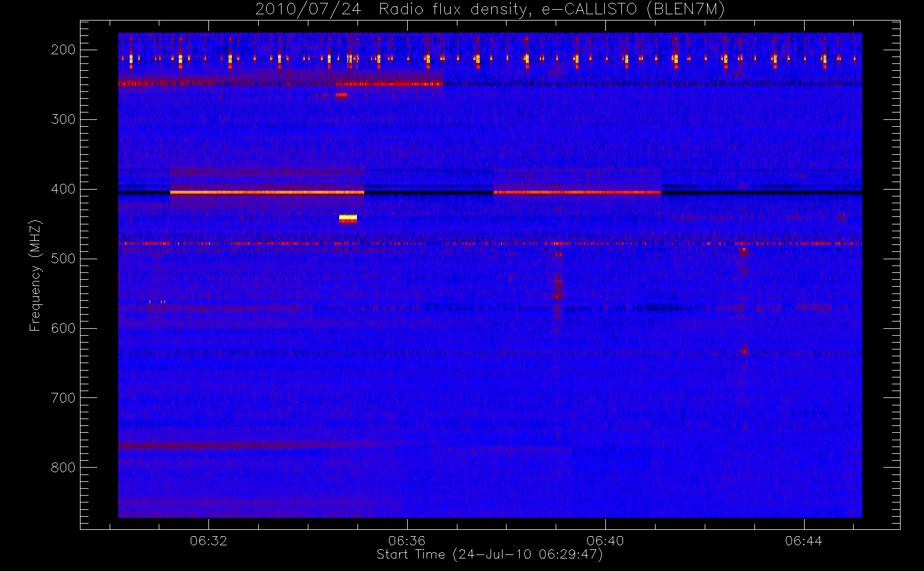The image size is (924, 571).
Task: Click the 400 frequency tick label
Action: coord(63,189)
